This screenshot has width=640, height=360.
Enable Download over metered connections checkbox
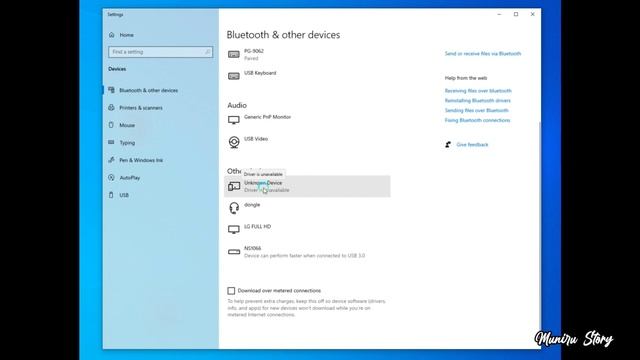coord(231,291)
